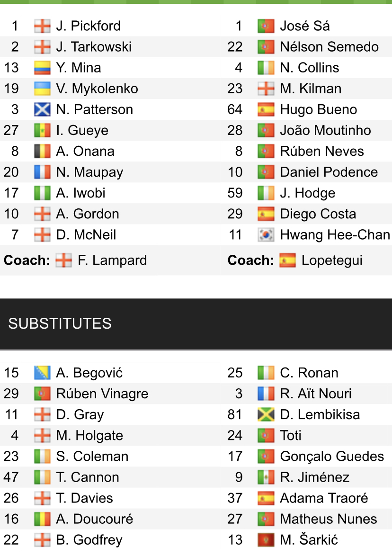This screenshot has width=392, height=556.
Task: Click the Bosnia flag beside A. Begović
Action: pyautogui.click(x=42, y=373)
